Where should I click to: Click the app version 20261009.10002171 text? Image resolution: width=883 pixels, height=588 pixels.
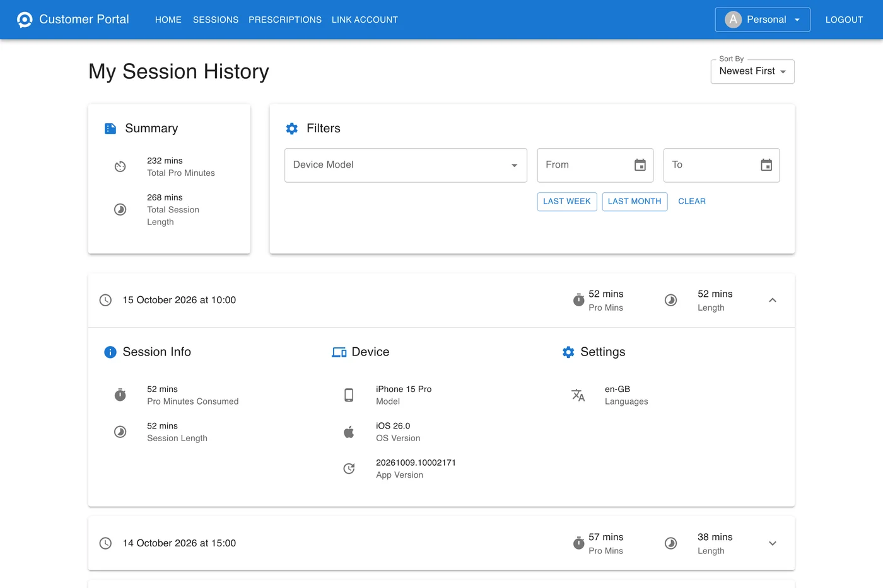coord(416,463)
